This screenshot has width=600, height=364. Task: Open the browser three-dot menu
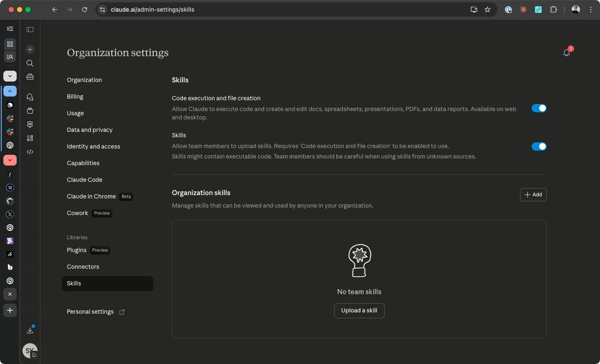click(590, 9)
